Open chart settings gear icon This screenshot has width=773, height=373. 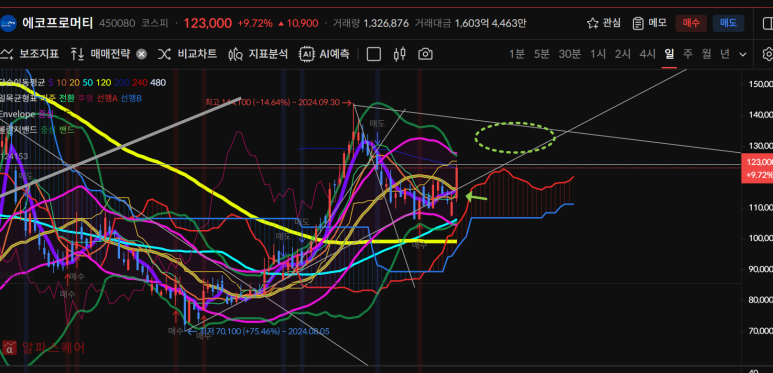click(x=768, y=54)
